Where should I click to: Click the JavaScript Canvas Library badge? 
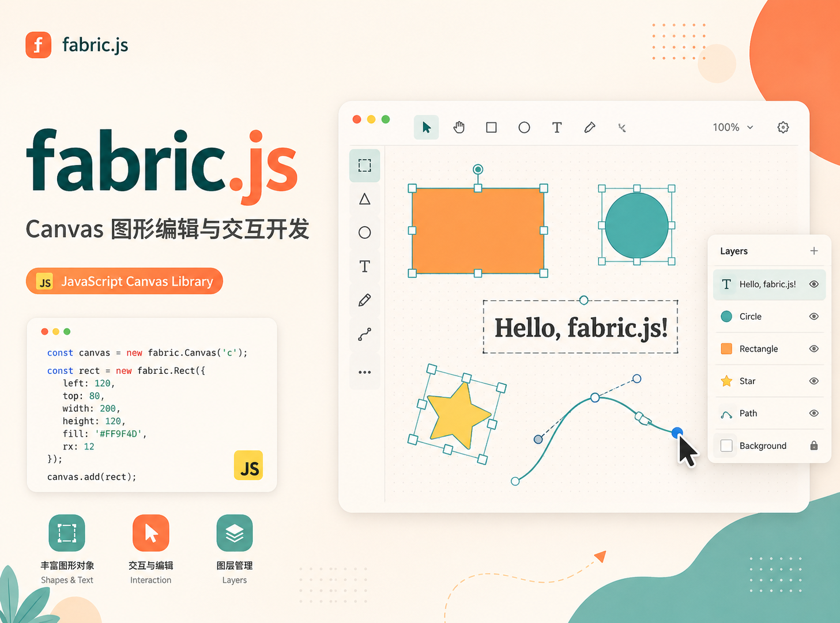pos(125,281)
